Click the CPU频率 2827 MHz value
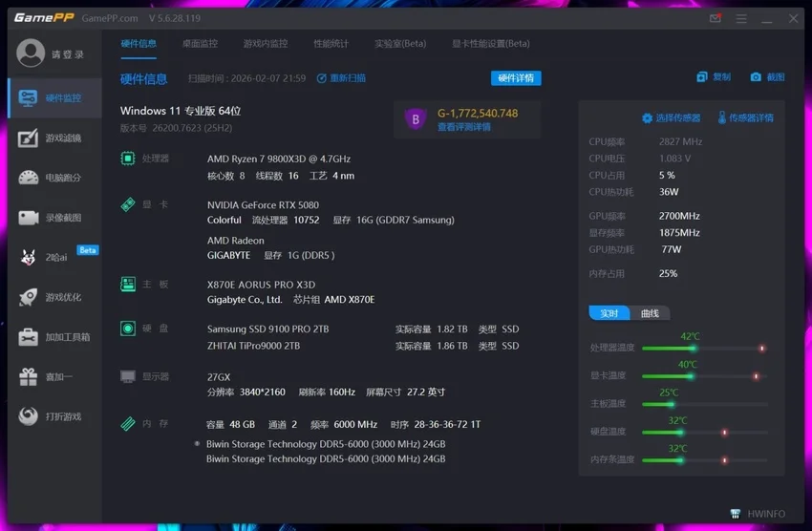This screenshot has height=531, width=812. point(680,141)
